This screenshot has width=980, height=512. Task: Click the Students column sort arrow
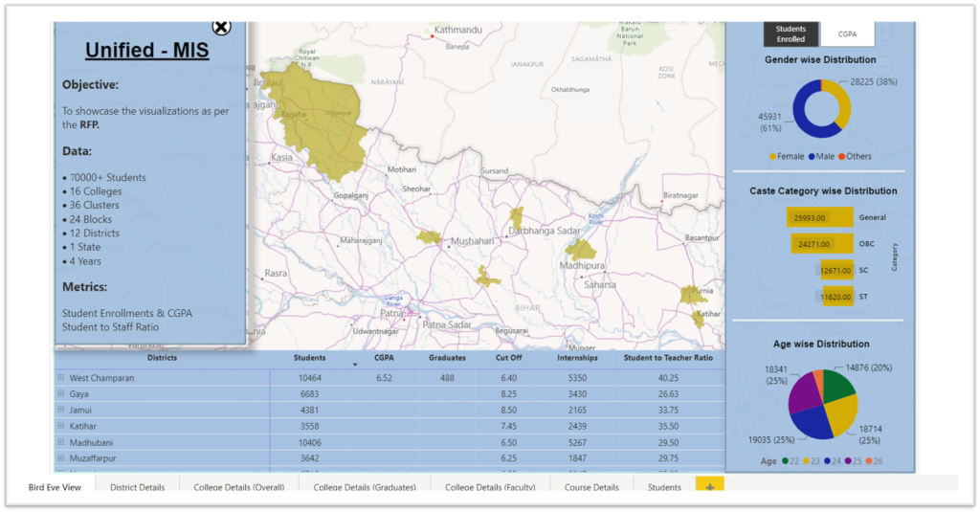(356, 365)
